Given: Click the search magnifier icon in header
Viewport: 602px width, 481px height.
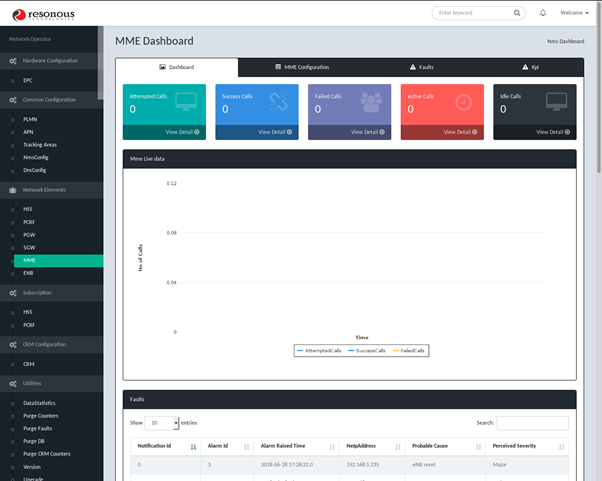Looking at the screenshot, I should (x=517, y=13).
